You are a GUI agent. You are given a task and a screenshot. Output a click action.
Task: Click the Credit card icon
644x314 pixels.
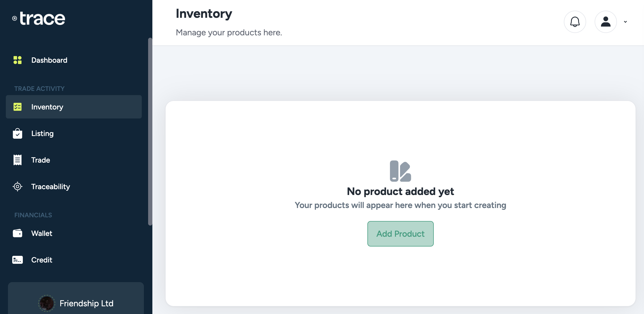[18, 260]
